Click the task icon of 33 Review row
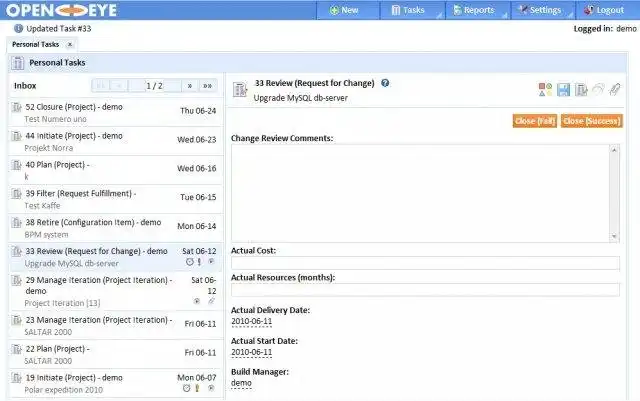 16,252
